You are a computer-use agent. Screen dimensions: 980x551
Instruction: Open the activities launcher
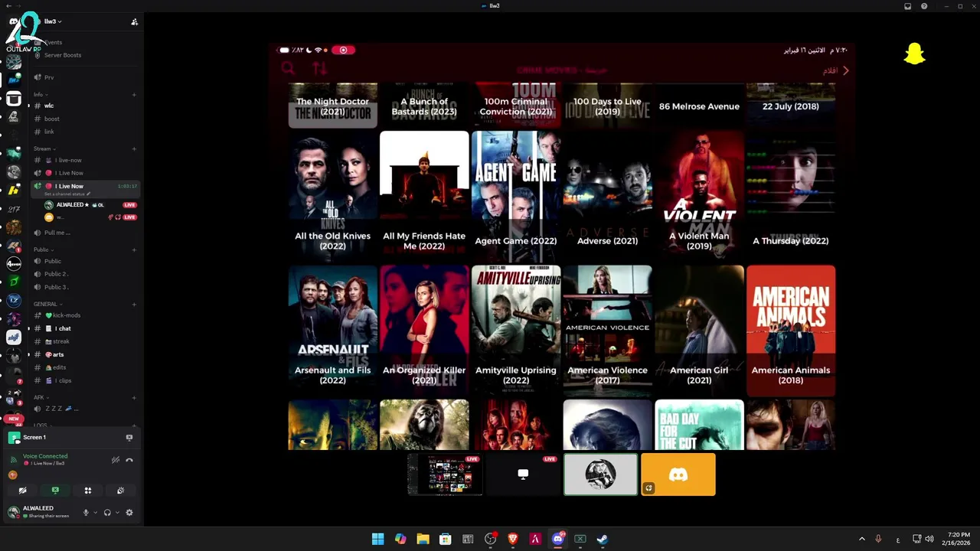[x=87, y=491]
